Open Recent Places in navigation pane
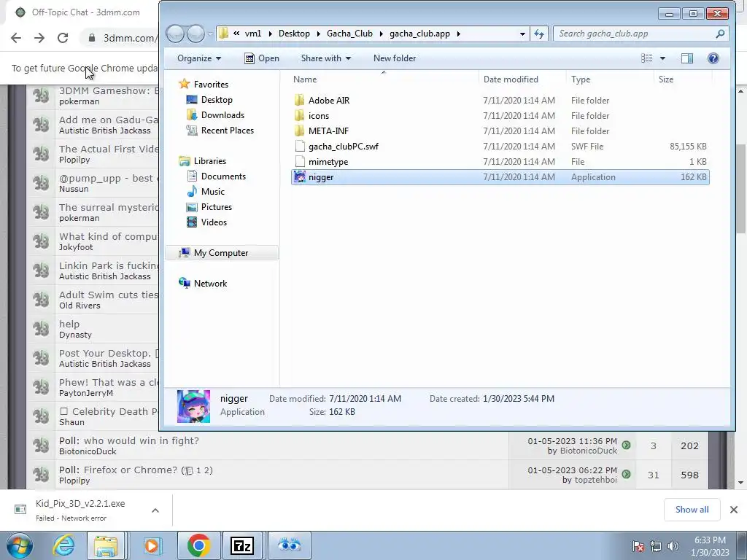Viewport: 747px width, 560px height. 228,131
